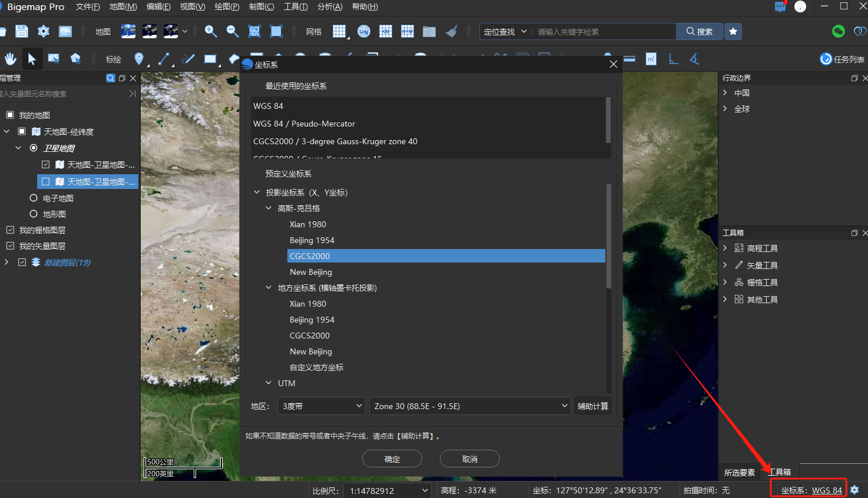Select the Lng longitude globe grid icon

364,31
